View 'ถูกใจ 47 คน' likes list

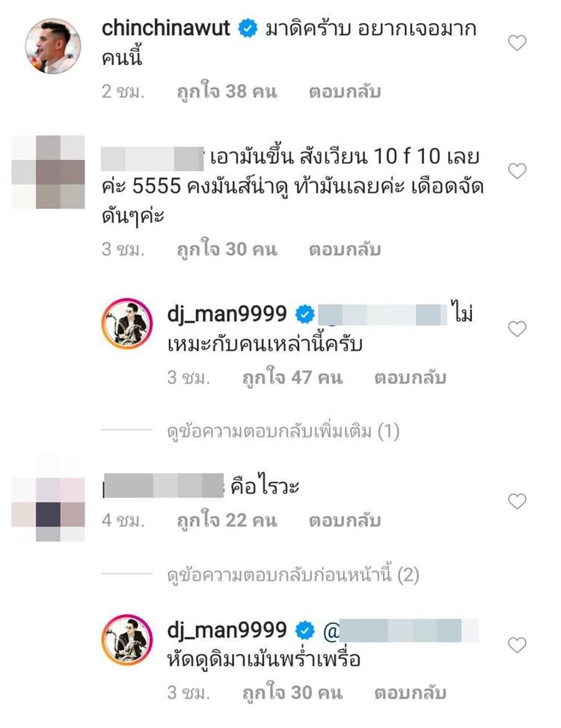[292, 377]
